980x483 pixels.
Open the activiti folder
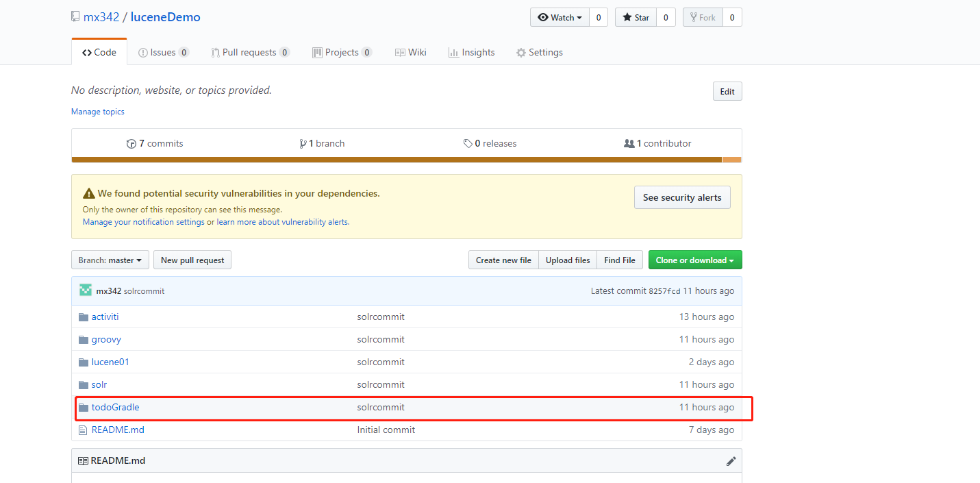tap(105, 317)
